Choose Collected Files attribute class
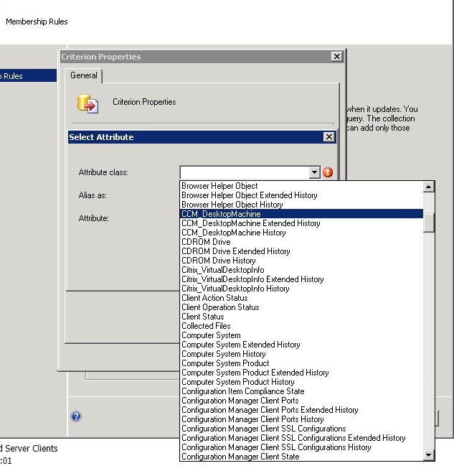Viewport: 454px width, 476px height. pos(206,326)
